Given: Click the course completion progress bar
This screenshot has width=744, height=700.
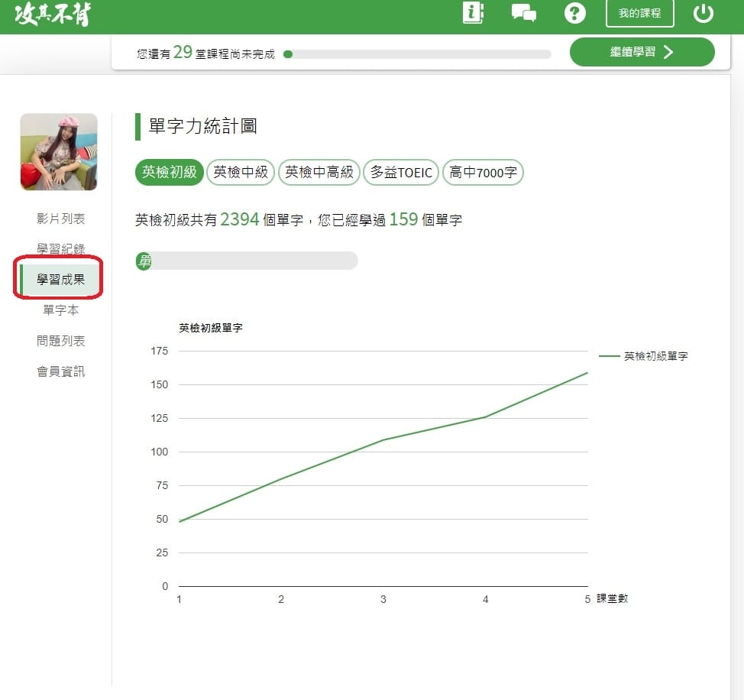Looking at the screenshot, I should pos(417,54).
